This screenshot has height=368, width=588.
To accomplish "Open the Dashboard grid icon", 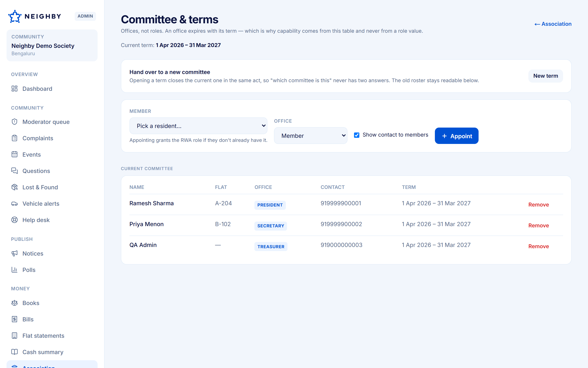I will pyautogui.click(x=14, y=89).
